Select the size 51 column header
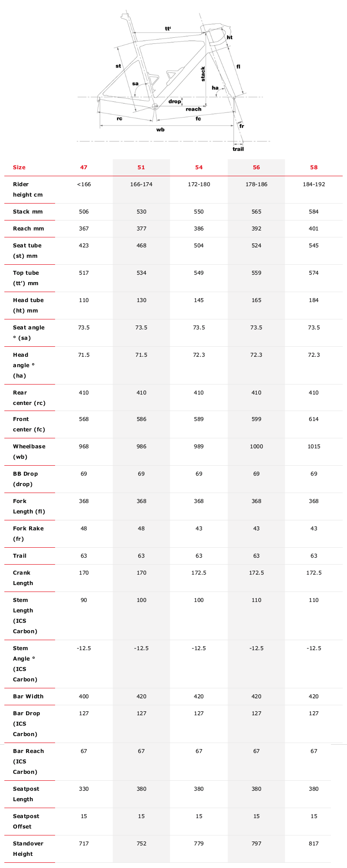This screenshot has height=868, width=347. coord(141,168)
